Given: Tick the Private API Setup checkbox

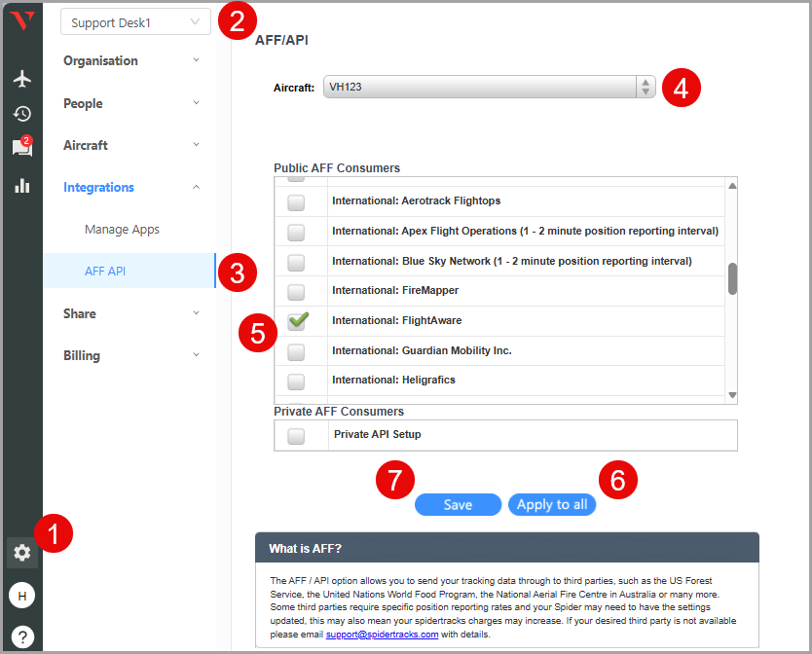Looking at the screenshot, I should point(296,435).
